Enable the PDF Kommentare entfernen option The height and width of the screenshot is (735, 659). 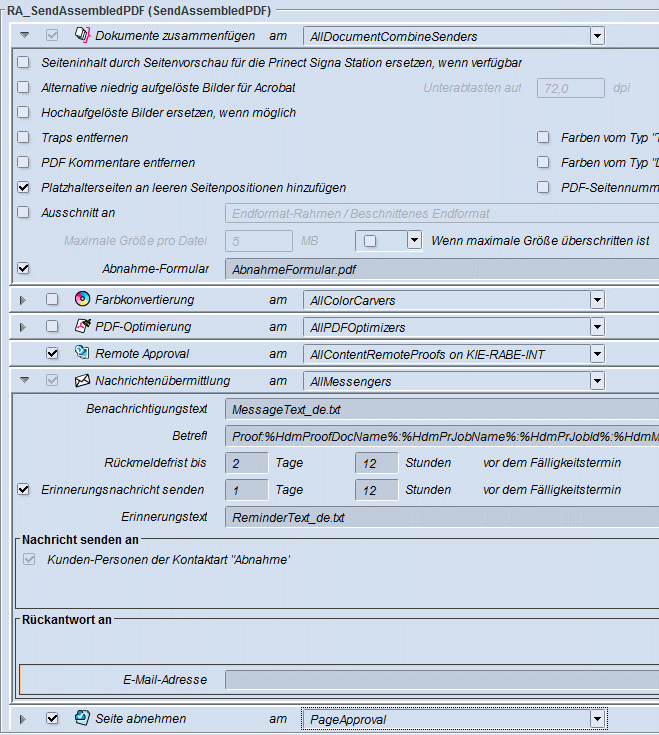point(24,162)
